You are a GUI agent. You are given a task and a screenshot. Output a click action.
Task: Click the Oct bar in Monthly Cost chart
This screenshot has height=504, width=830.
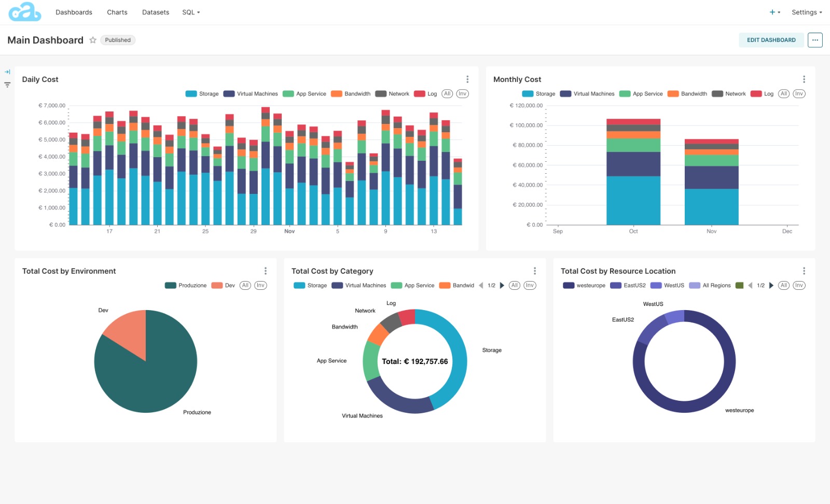point(633,172)
